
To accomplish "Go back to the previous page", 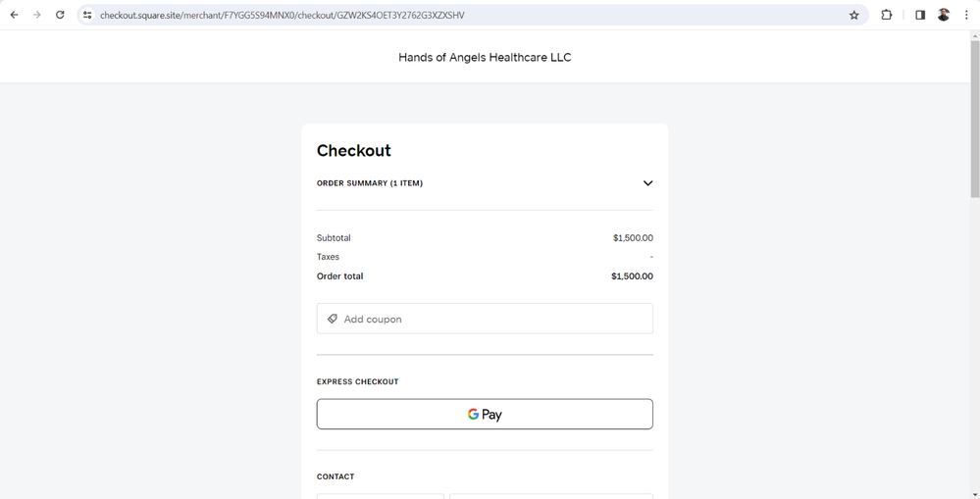I will 14,15.
